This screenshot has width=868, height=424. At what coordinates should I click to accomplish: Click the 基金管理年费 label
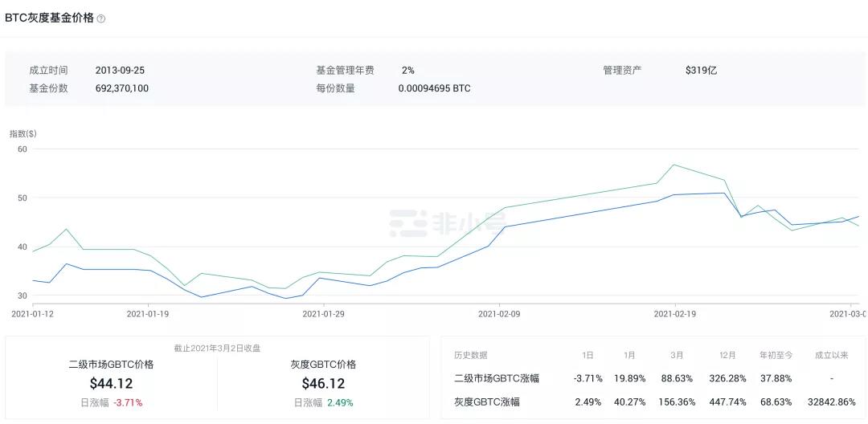click(x=345, y=70)
